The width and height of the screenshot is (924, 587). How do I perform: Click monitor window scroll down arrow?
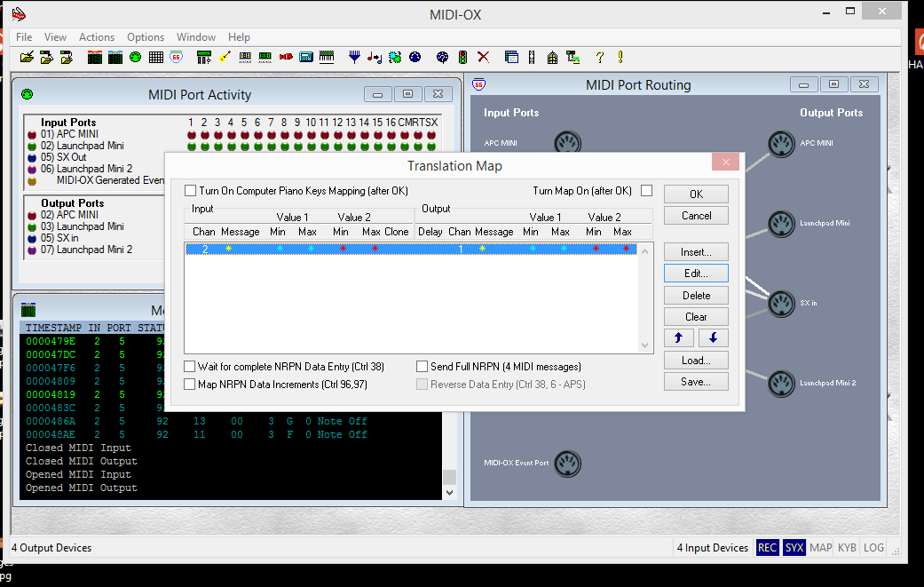pyautogui.click(x=450, y=493)
